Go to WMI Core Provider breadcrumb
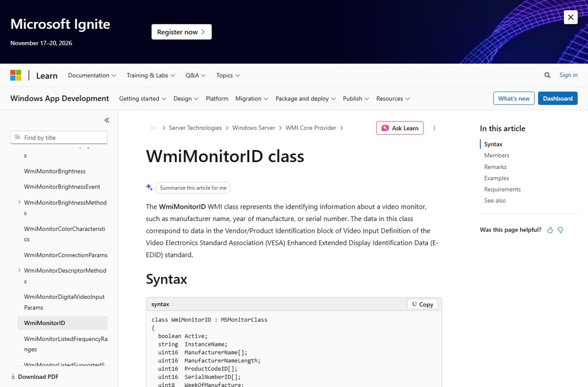Viewport: 588px width, 387px height. [x=311, y=128]
